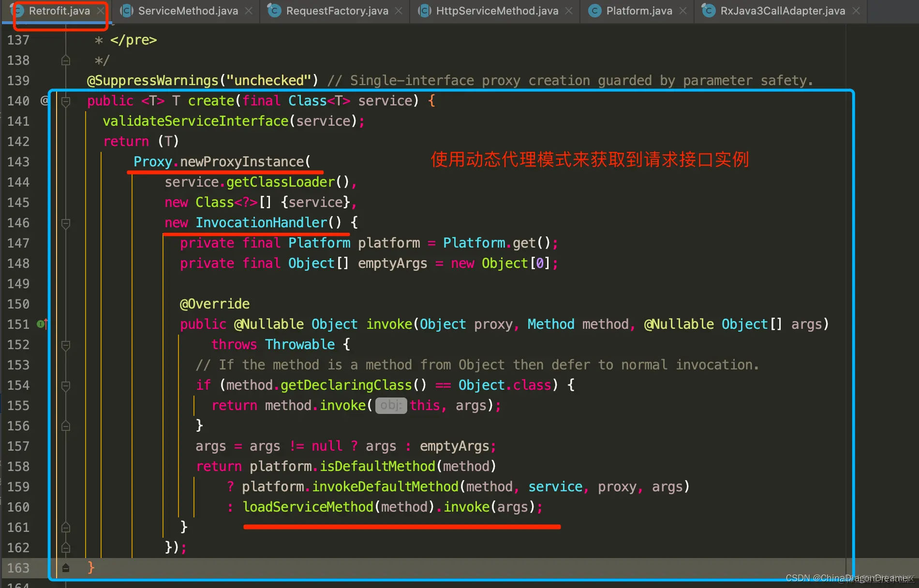Switch to the Retrofit.java tab
The image size is (919, 588).
coord(59,11)
